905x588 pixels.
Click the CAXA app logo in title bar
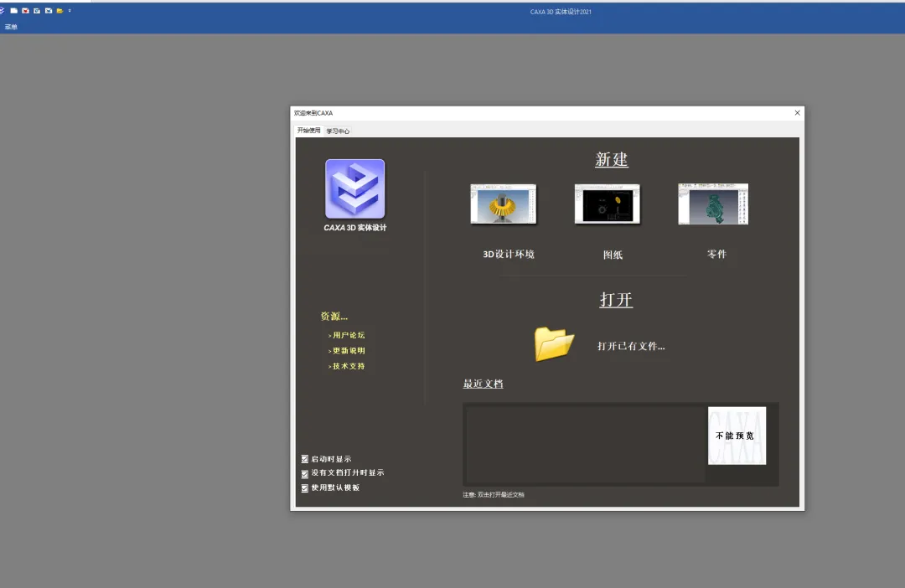2,10
